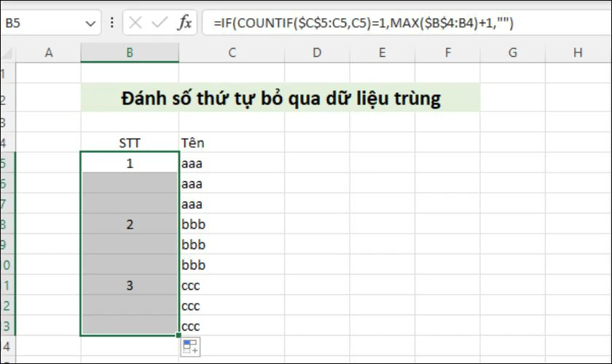This screenshot has width=612, height=364.
Task: Select the 'aaa' cell in row 7
Action: (x=232, y=204)
